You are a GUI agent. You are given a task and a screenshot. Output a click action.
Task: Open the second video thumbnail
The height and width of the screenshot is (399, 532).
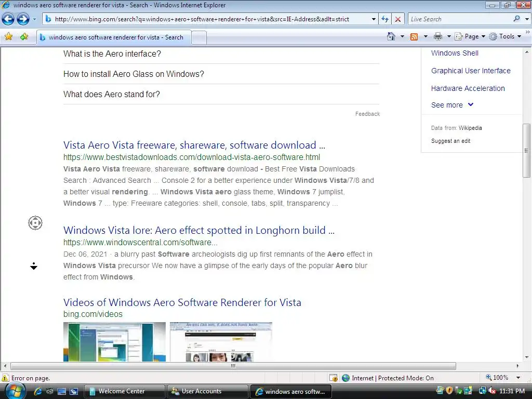pos(221,342)
